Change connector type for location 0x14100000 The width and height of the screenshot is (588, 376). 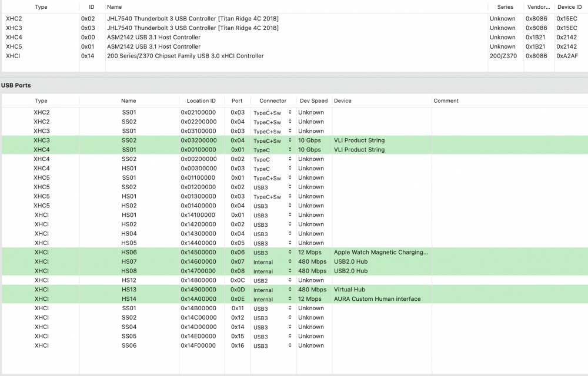click(x=273, y=215)
